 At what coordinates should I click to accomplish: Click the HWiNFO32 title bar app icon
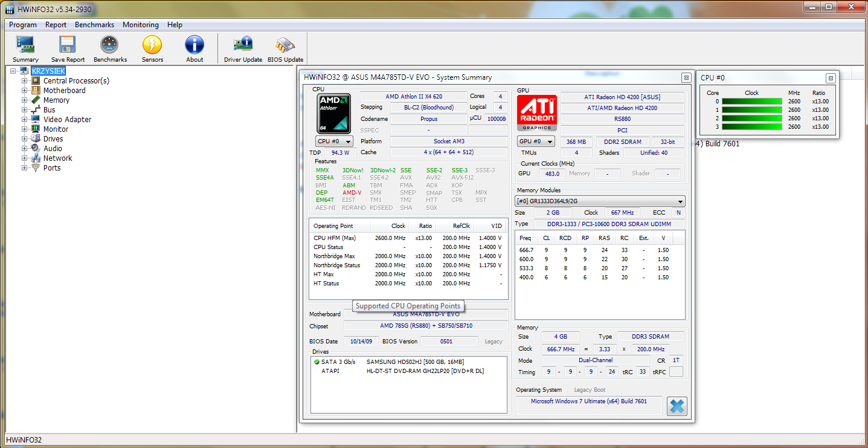click(8, 9)
